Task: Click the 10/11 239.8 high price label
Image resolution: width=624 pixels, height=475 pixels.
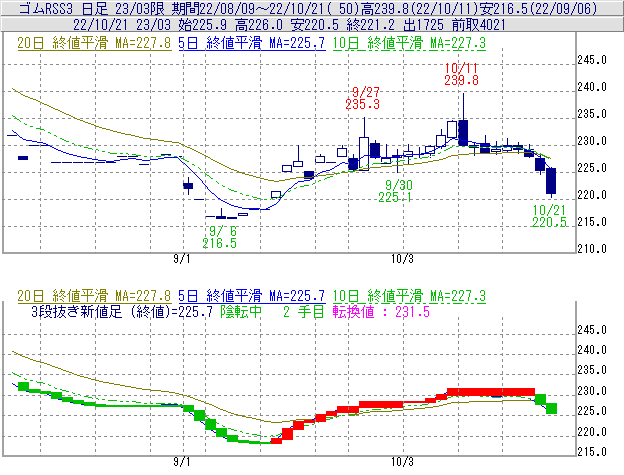Action: coord(461,74)
